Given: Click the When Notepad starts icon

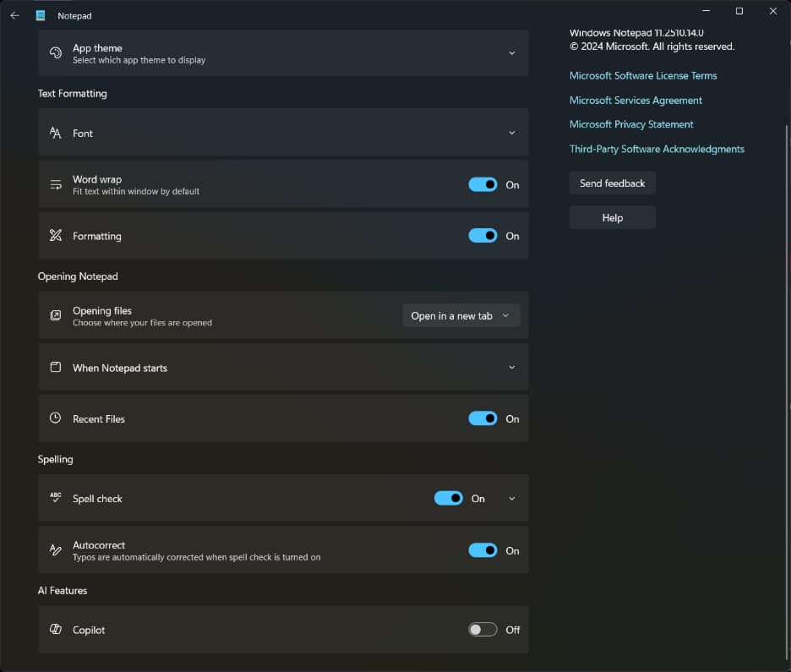Looking at the screenshot, I should [x=56, y=367].
